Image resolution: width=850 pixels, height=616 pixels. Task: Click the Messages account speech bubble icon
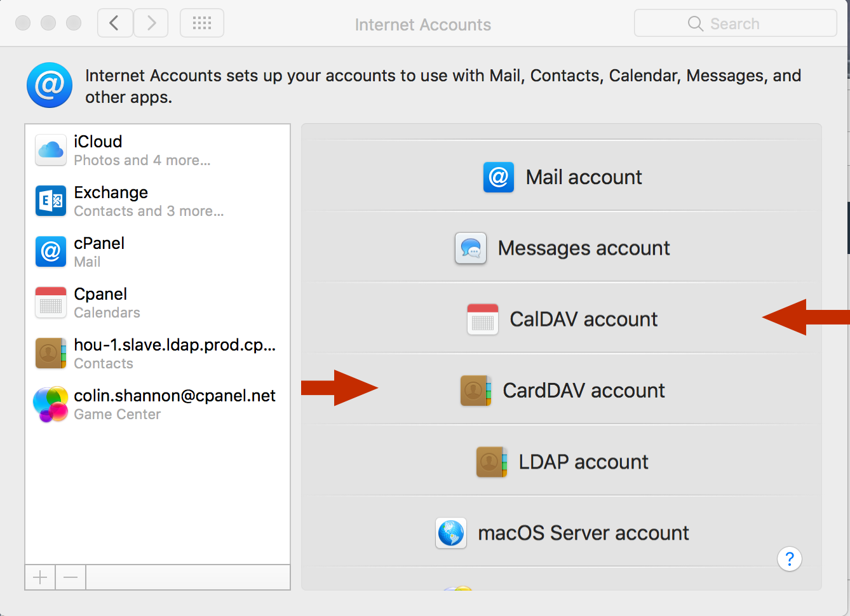coord(471,248)
